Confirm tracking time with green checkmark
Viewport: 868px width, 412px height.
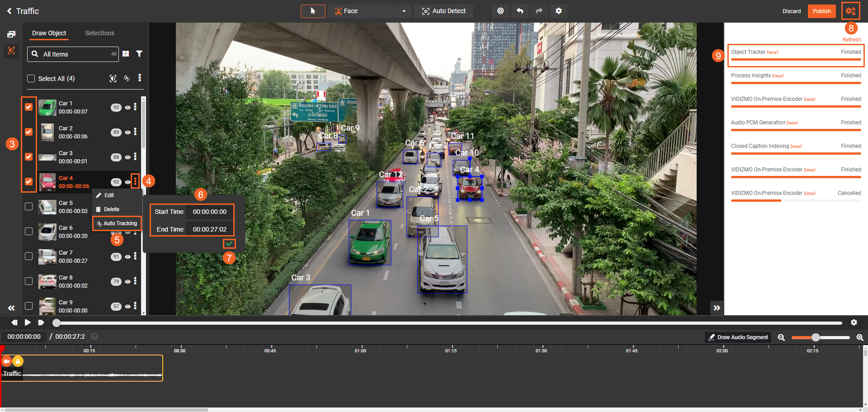click(229, 244)
